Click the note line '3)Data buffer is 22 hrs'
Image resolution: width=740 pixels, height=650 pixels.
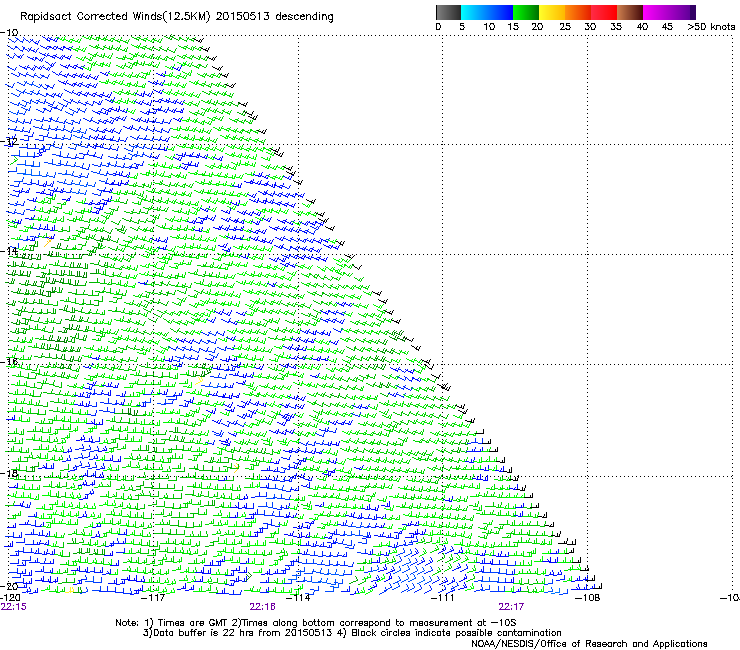click(352, 633)
